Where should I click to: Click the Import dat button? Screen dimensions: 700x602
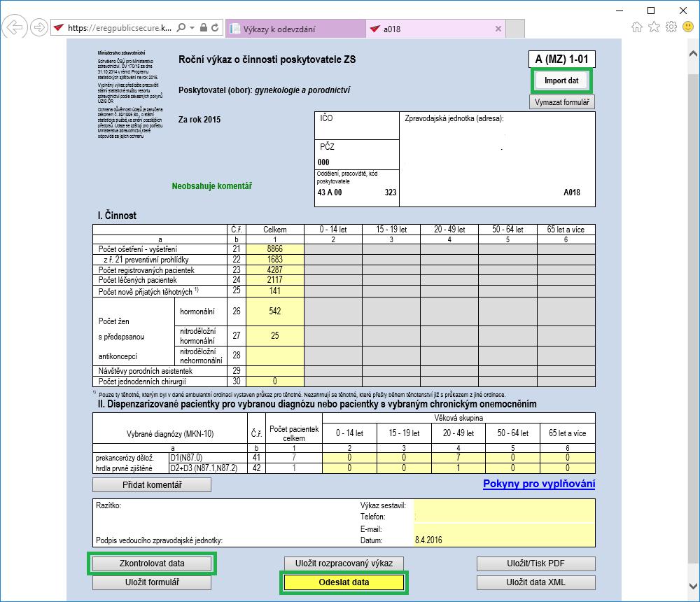561,80
